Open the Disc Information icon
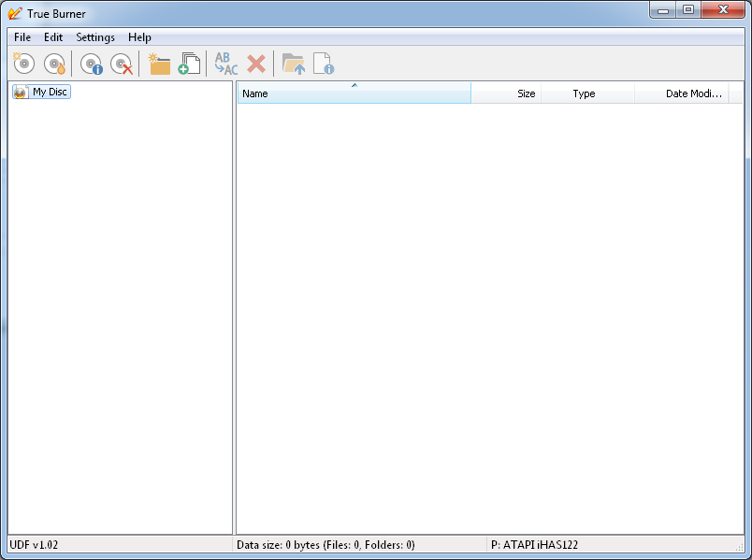 point(91,64)
